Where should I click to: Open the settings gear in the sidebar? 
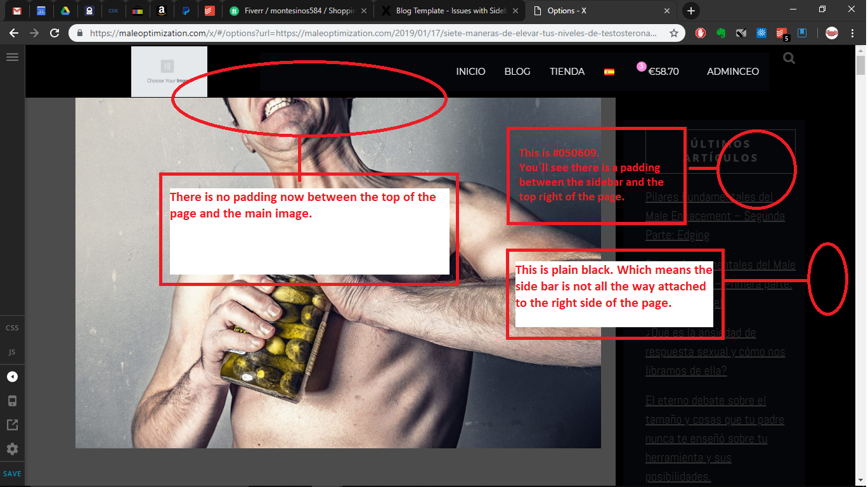[x=12, y=449]
